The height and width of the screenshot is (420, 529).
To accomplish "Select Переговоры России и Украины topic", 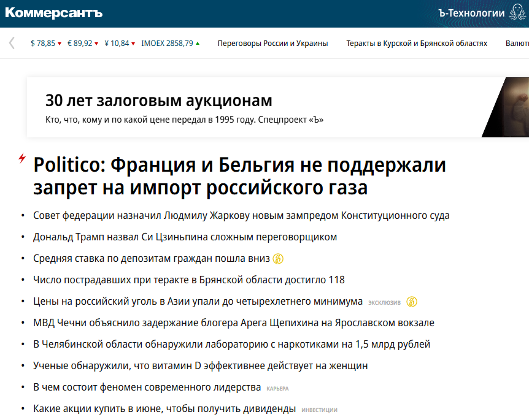I will pyautogui.click(x=272, y=44).
